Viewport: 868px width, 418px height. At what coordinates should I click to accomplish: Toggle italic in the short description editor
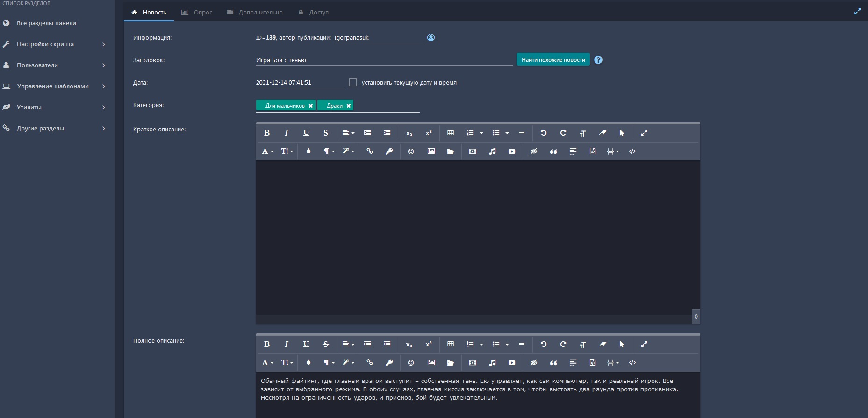[287, 133]
